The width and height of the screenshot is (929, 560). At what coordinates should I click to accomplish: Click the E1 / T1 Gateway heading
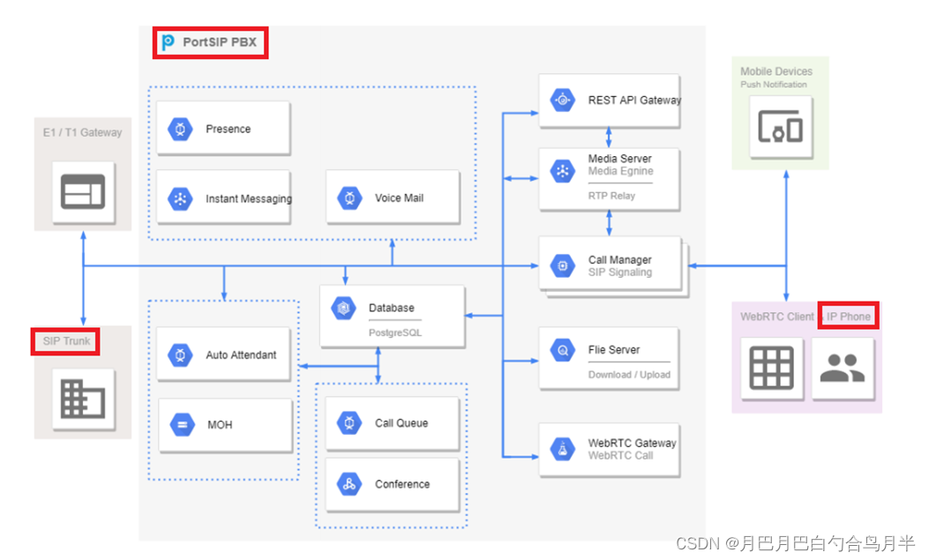pos(82,132)
